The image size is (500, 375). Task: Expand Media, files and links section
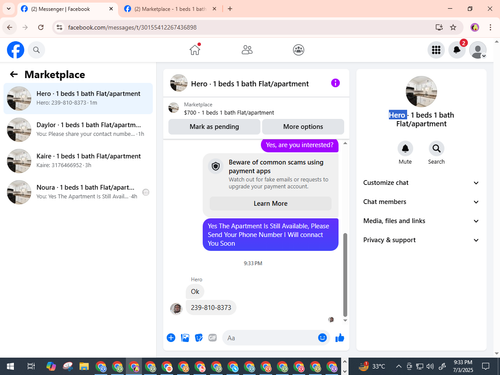coord(421,221)
